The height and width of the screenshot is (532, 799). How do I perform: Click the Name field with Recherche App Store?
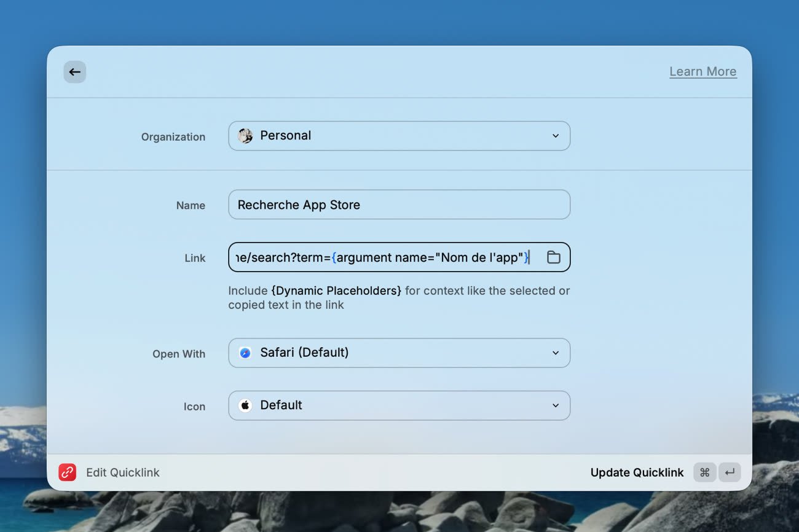click(x=398, y=205)
